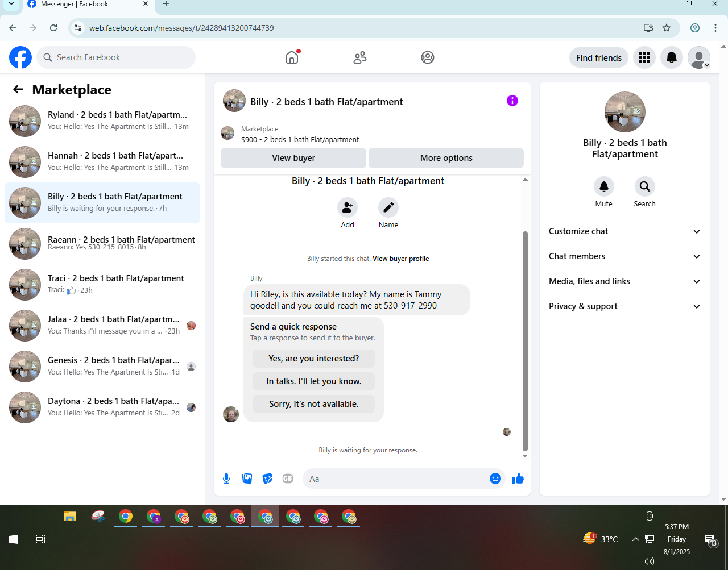Screen dimensions: 728x570
Task: View site information in address bar
Action: (x=78, y=28)
